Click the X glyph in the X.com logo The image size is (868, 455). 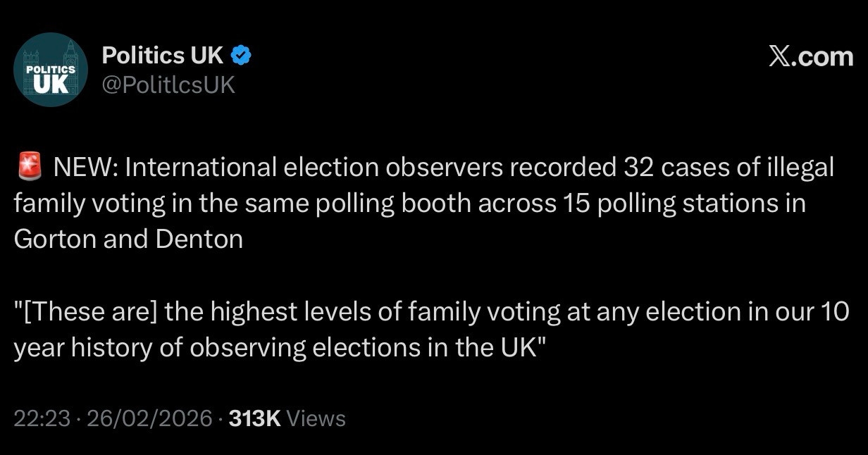[779, 56]
